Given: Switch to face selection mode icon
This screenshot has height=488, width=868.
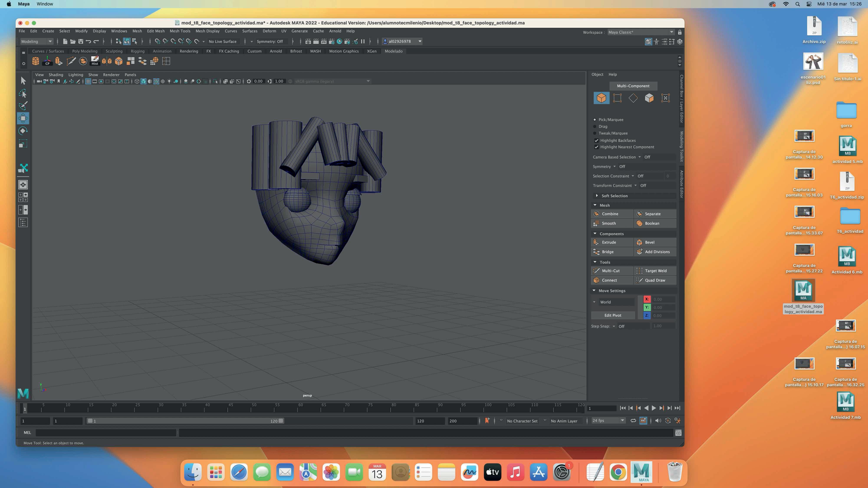Looking at the screenshot, I should pyautogui.click(x=649, y=98).
